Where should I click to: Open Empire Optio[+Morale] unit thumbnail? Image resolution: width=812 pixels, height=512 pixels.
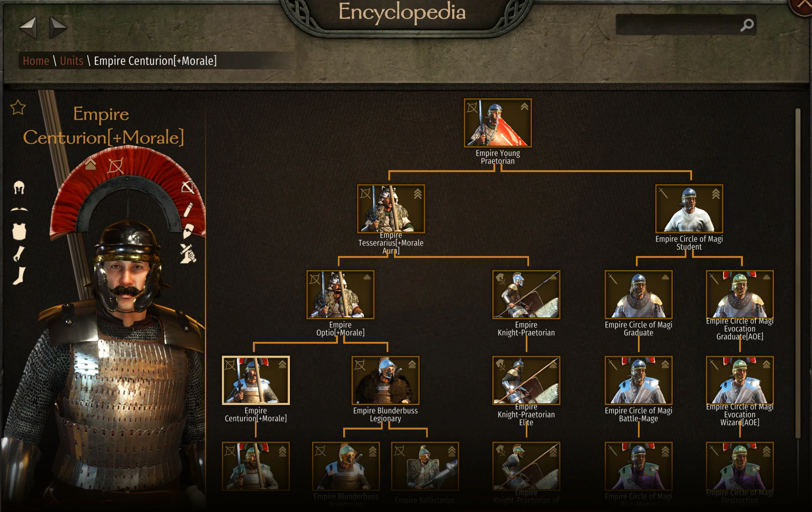(x=340, y=295)
